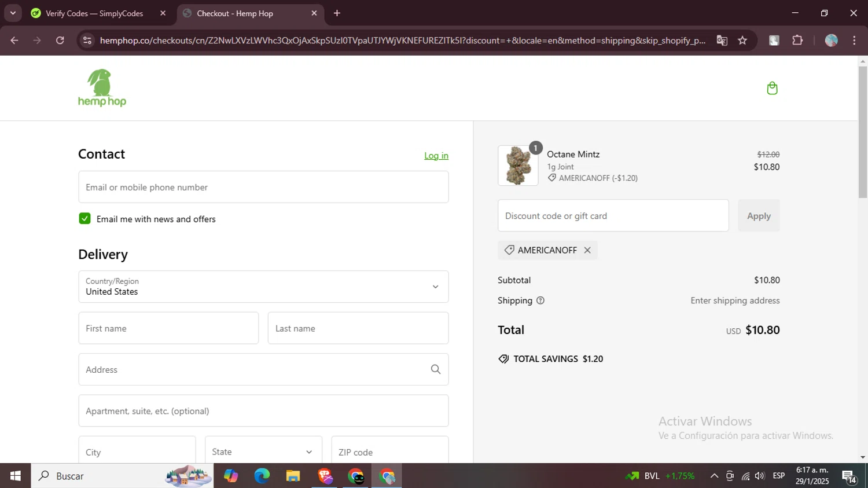868x488 pixels.
Task: Focus the Discount code or gift card field
Action: pos(613,215)
